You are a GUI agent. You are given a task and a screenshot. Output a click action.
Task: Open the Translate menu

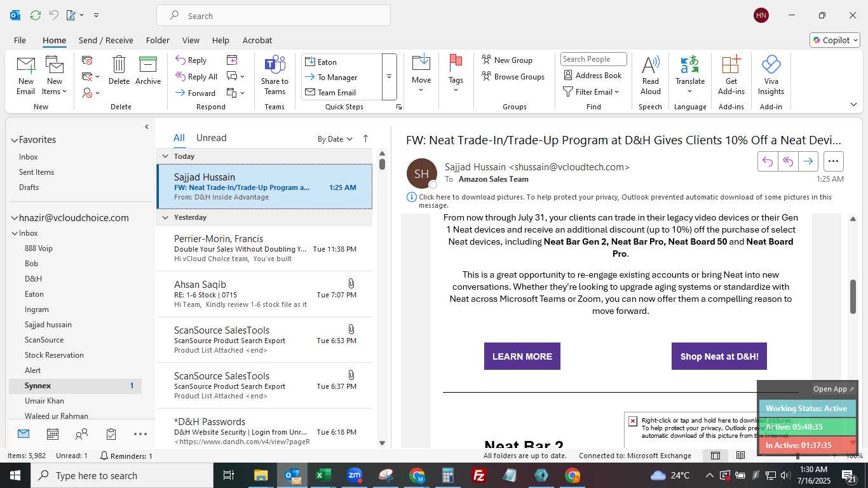click(690, 74)
